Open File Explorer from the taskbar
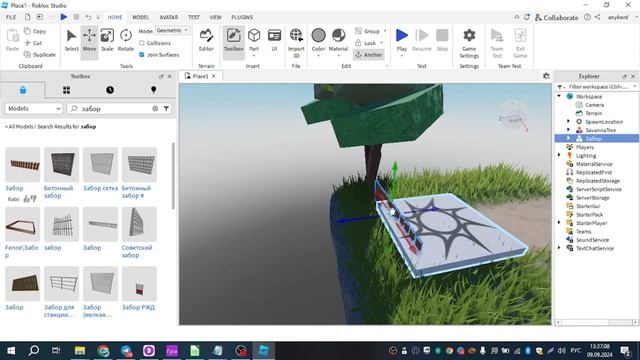Viewport: 640px width, 360px height. click(80, 351)
